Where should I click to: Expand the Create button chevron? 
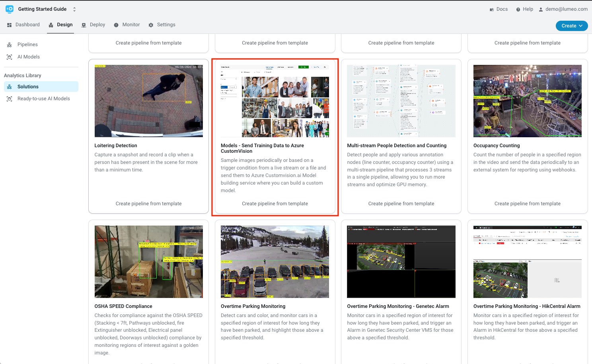pos(581,26)
